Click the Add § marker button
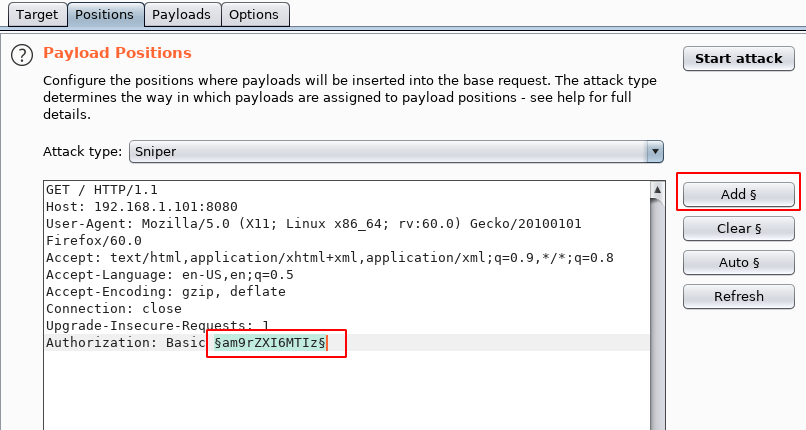This screenshot has width=806, height=430. [739, 194]
